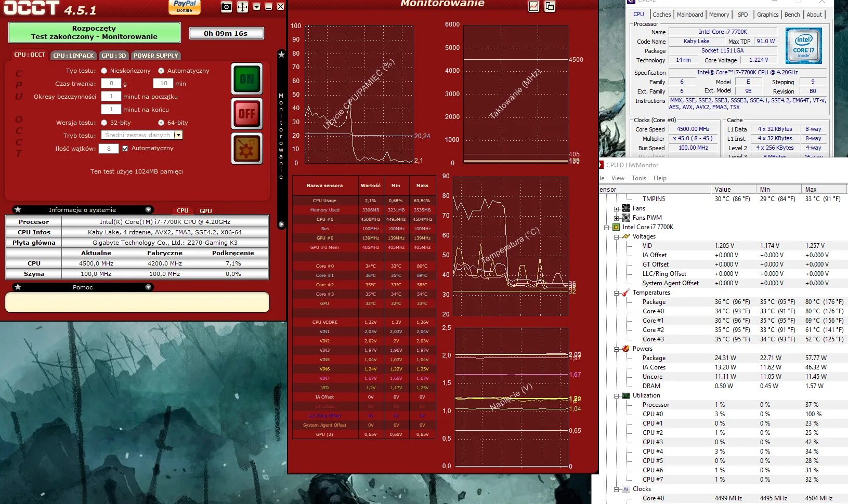The width and height of the screenshot is (848, 504).
Task: Click the Voltages lightning icon in HWMonitor
Action: pyautogui.click(x=626, y=236)
